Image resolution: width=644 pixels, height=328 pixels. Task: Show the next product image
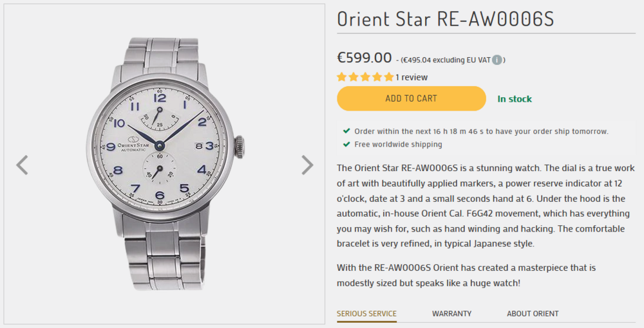coord(307,165)
